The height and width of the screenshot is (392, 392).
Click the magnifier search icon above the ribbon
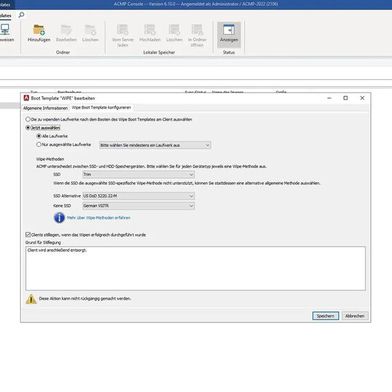point(21,15)
